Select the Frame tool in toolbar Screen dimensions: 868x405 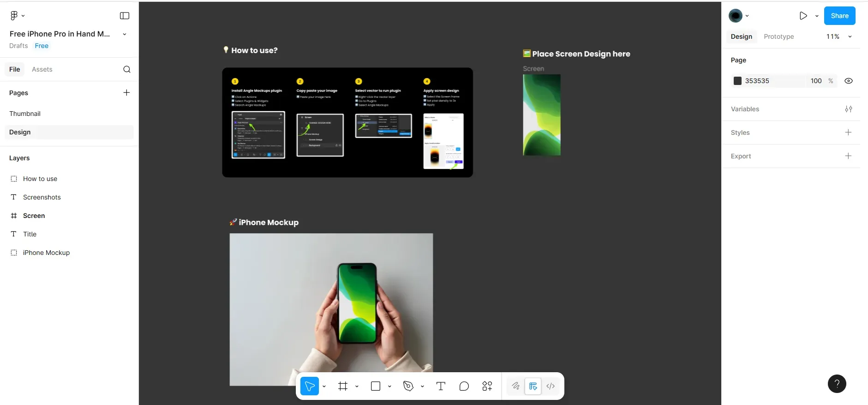pyautogui.click(x=343, y=386)
